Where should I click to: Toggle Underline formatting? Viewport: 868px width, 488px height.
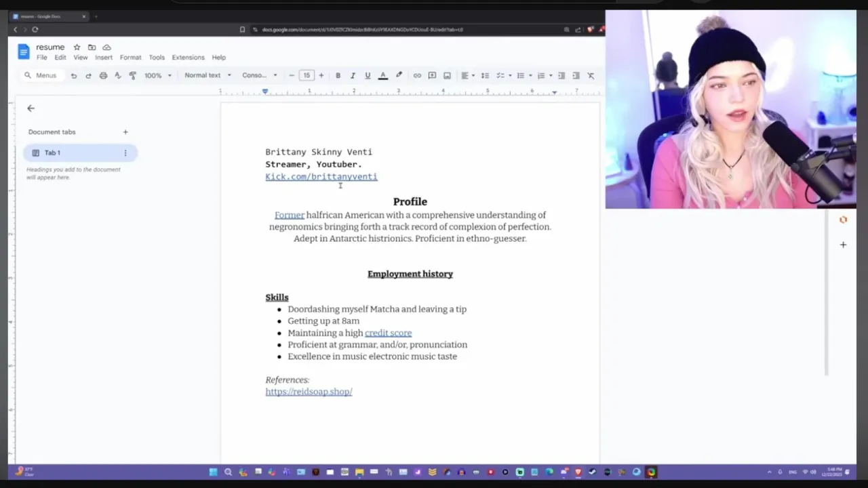368,75
